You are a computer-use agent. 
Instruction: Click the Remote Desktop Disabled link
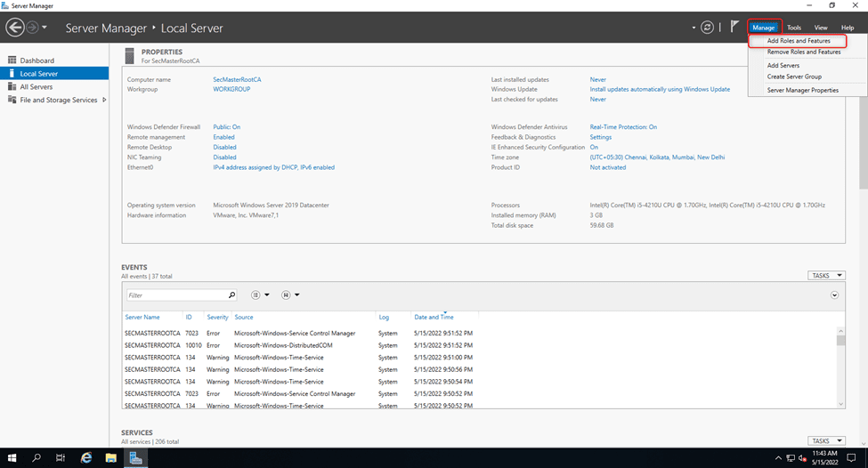pyautogui.click(x=224, y=147)
